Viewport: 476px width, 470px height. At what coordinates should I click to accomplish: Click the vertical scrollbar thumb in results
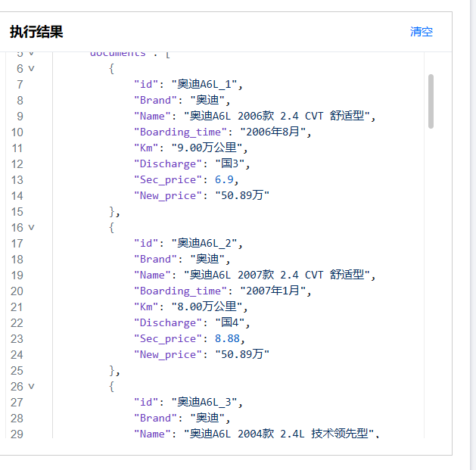tap(431, 101)
